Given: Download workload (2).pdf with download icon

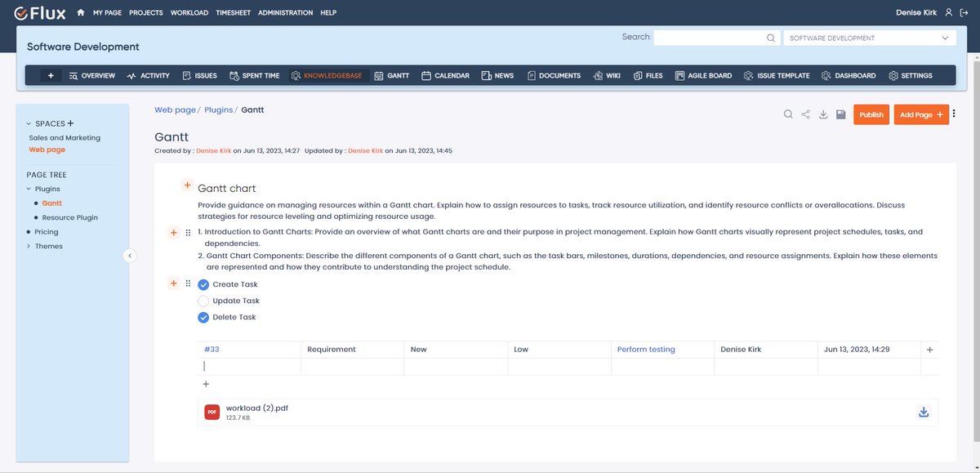Looking at the screenshot, I should [924, 412].
